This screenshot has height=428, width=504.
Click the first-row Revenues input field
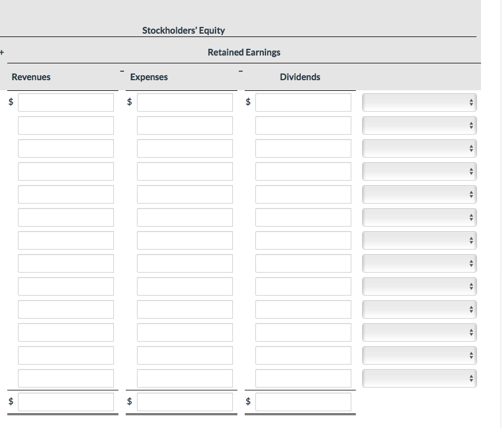66,103
